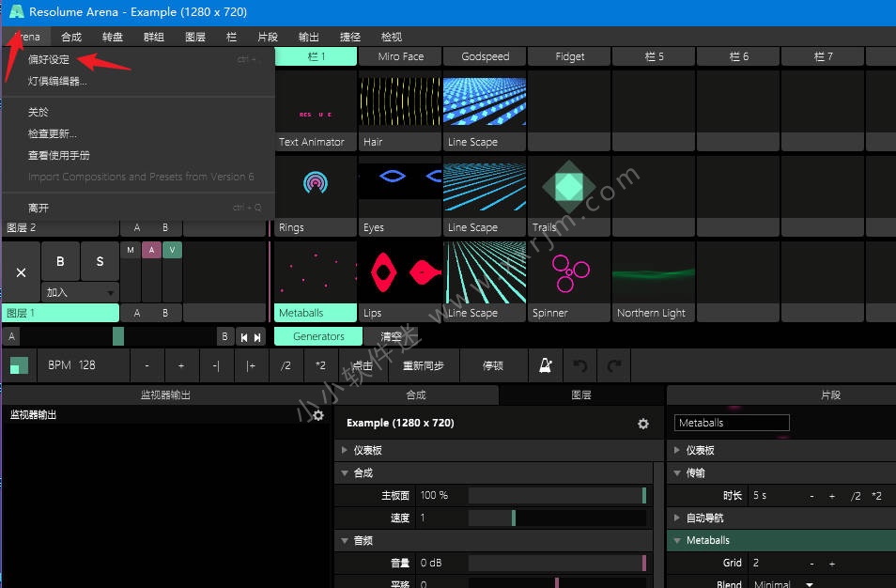Trigger the Metaballs clip thumbnail
The width and height of the screenshot is (896, 588).
pos(316,272)
